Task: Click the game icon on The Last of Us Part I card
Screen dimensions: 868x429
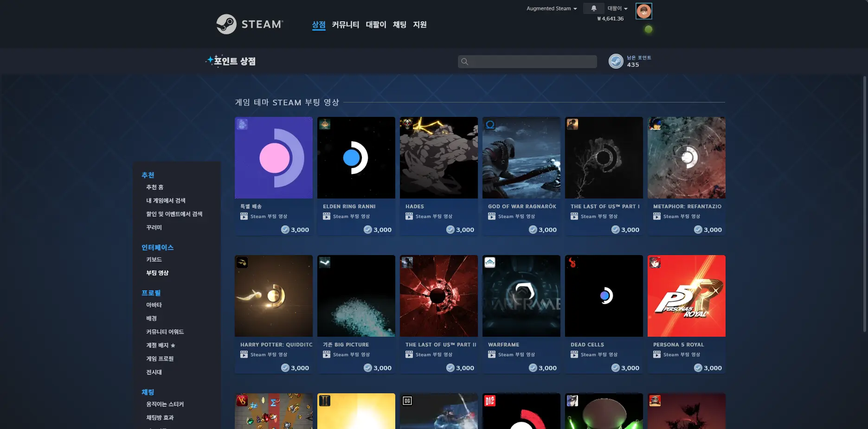Action: coord(572,124)
